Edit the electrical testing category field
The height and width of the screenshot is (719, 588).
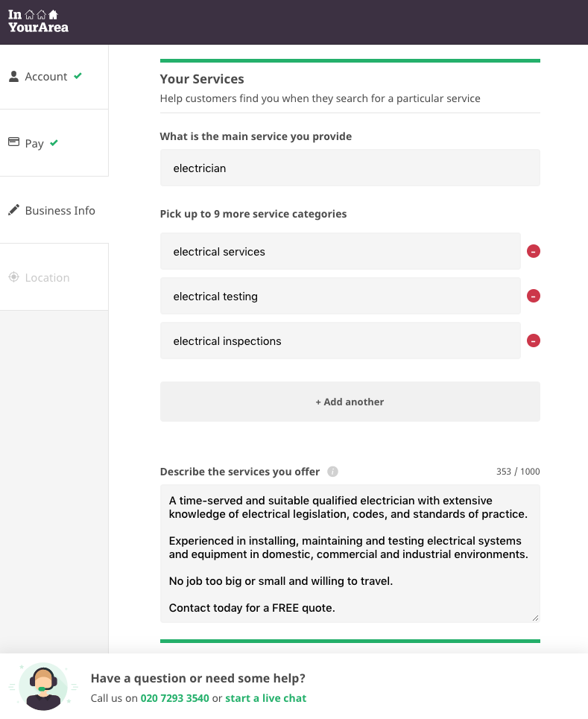click(341, 297)
